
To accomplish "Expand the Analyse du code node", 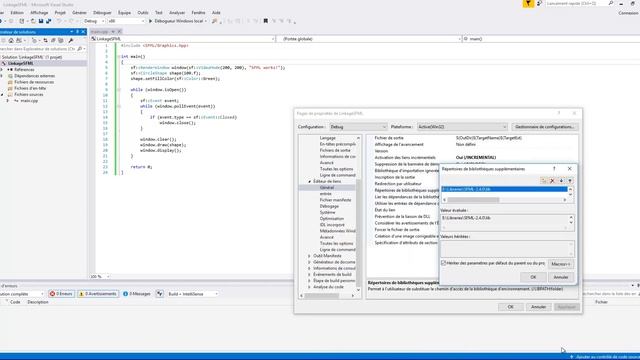I will pyautogui.click(x=309, y=287).
